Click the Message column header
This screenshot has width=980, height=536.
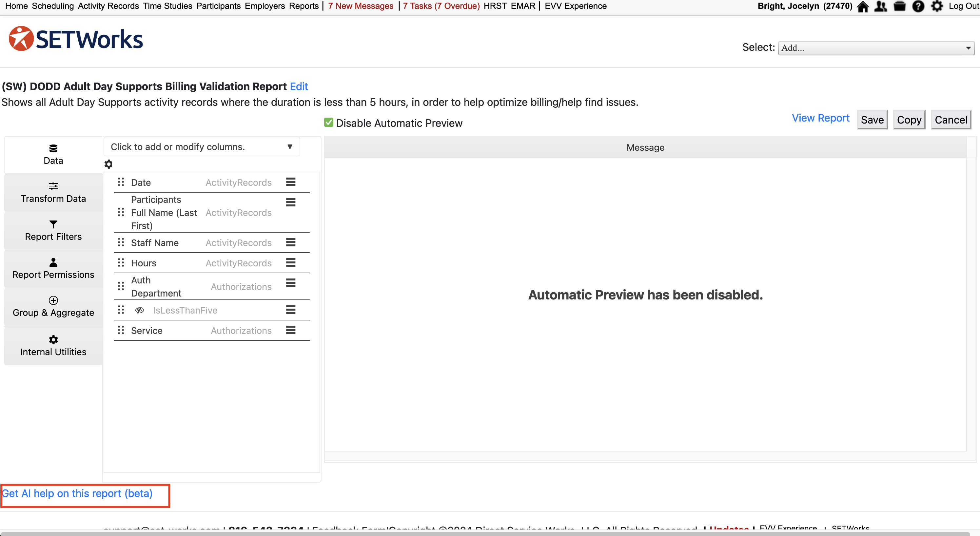[645, 148]
